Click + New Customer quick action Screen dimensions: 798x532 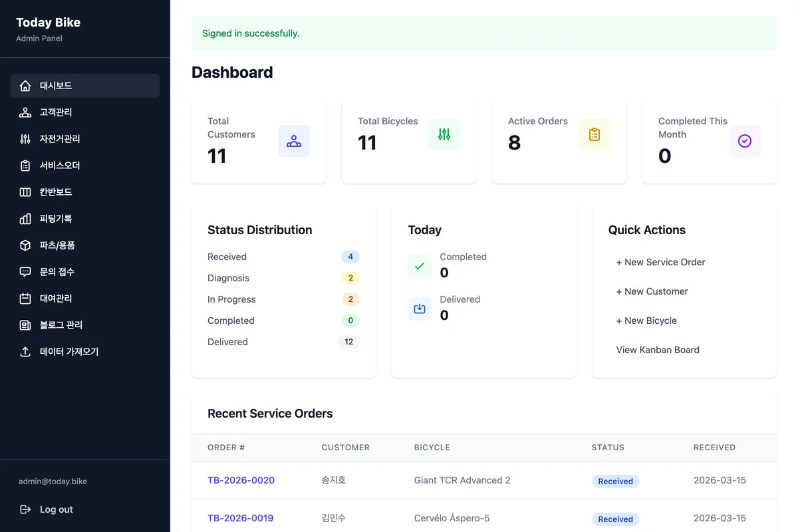pyautogui.click(x=652, y=291)
